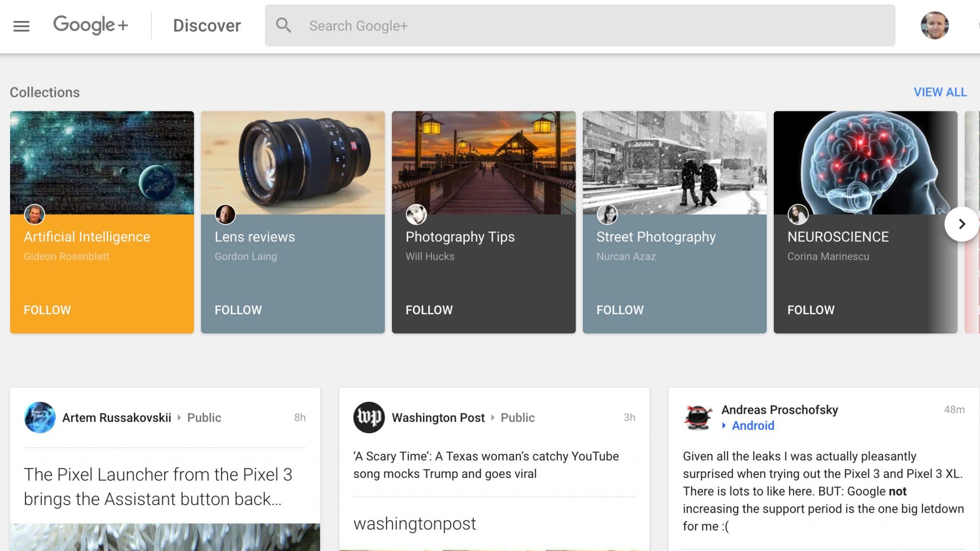Click Will Hucks' avatar
Image resolution: width=980 pixels, height=551 pixels.
pyautogui.click(x=416, y=214)
